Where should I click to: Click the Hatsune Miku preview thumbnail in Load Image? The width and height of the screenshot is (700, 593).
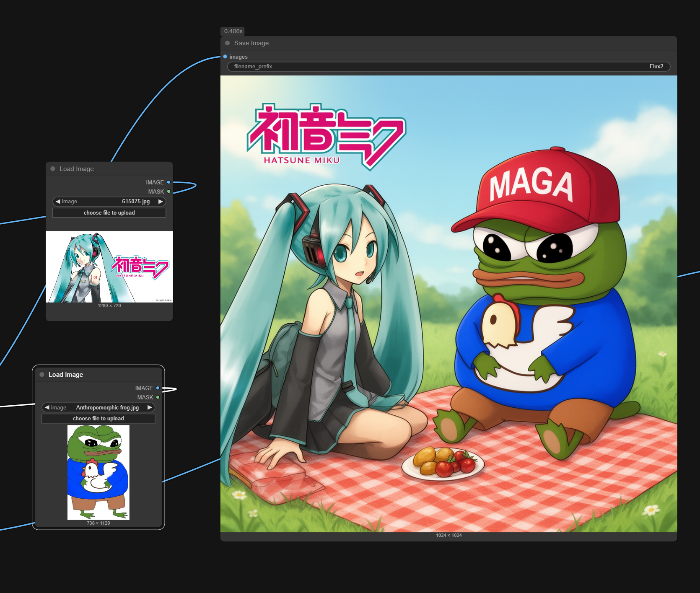coord(109,267)
